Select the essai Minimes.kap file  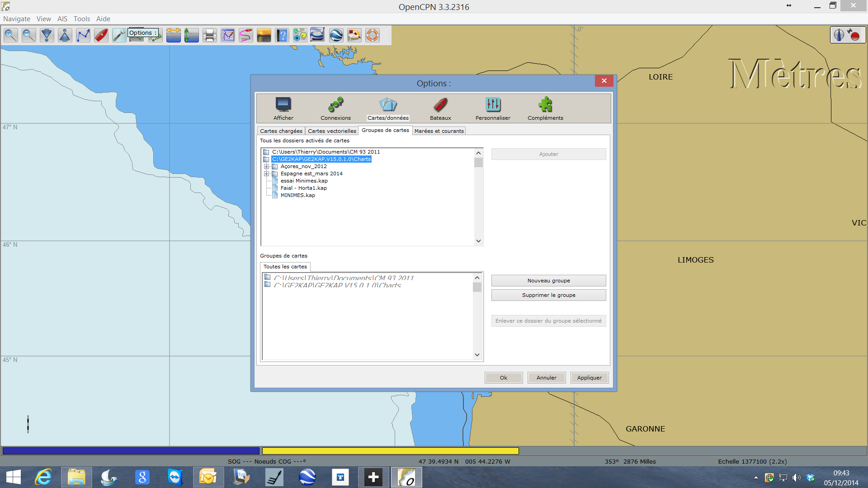(x=304, y=181)
